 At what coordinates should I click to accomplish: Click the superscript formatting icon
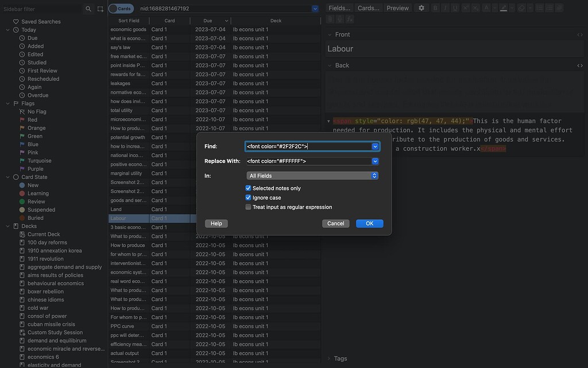pyautogui.click(x=466, y=7)
